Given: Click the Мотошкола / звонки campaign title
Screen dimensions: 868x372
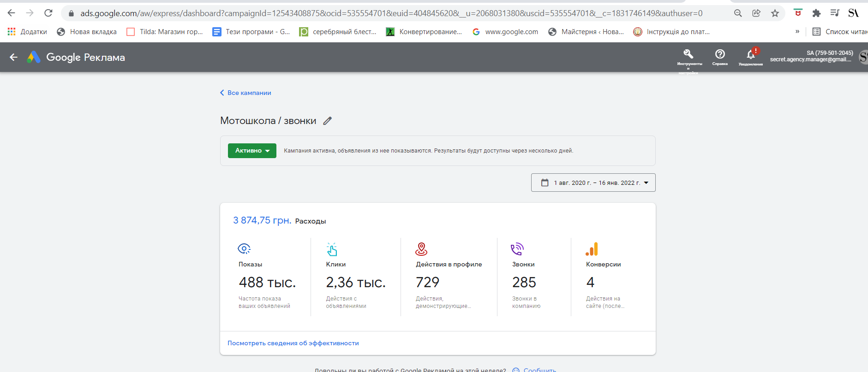Looking at the screenshot, I should tap(268, 121).
